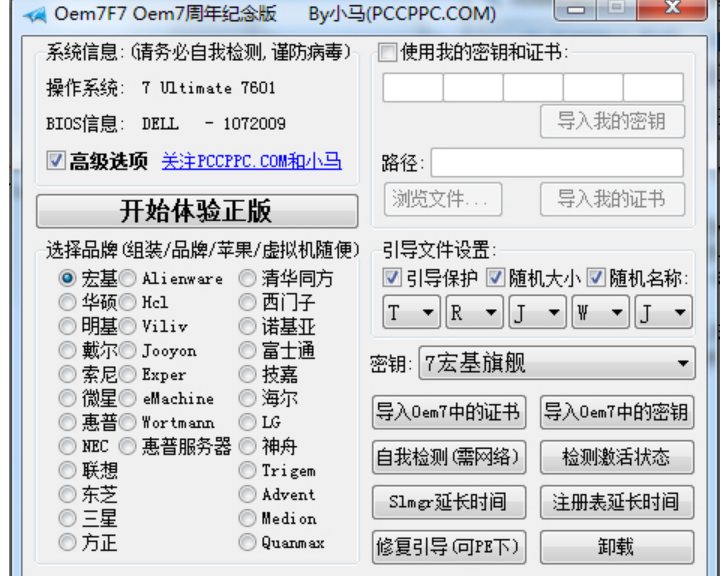Toggle the 随机名称 checkbox
Screen dimensions: 727x576
click(596, 278)
